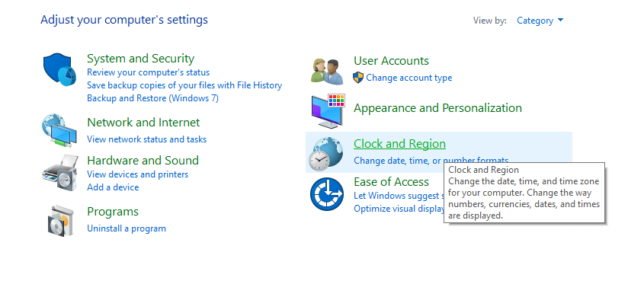
Task: Click the shield icon beside Change account type
Action: pos(358,78)
